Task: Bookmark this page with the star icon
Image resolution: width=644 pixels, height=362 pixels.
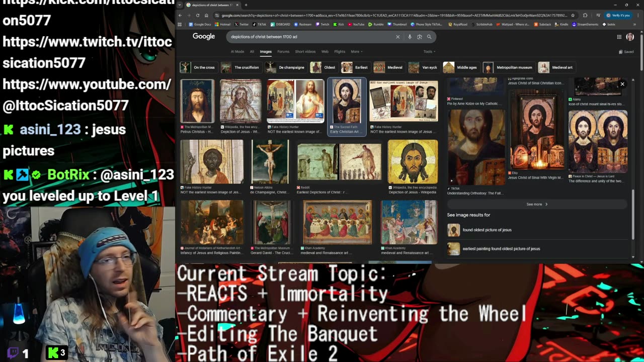Action: click(x=573, y=16)
